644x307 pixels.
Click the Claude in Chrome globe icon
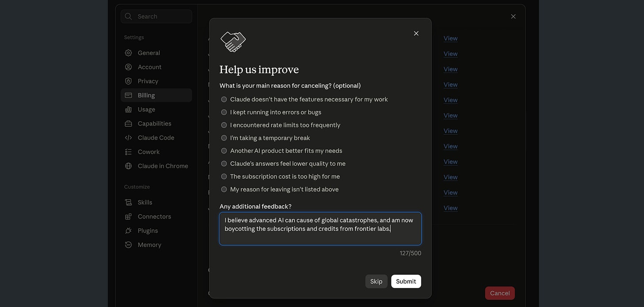click(128, 166)
